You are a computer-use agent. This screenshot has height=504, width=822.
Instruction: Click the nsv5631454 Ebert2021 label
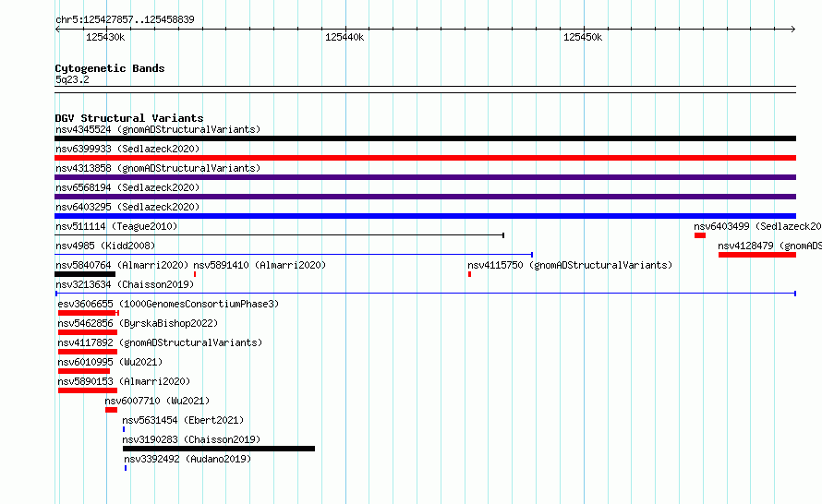[x=183, y=420]
